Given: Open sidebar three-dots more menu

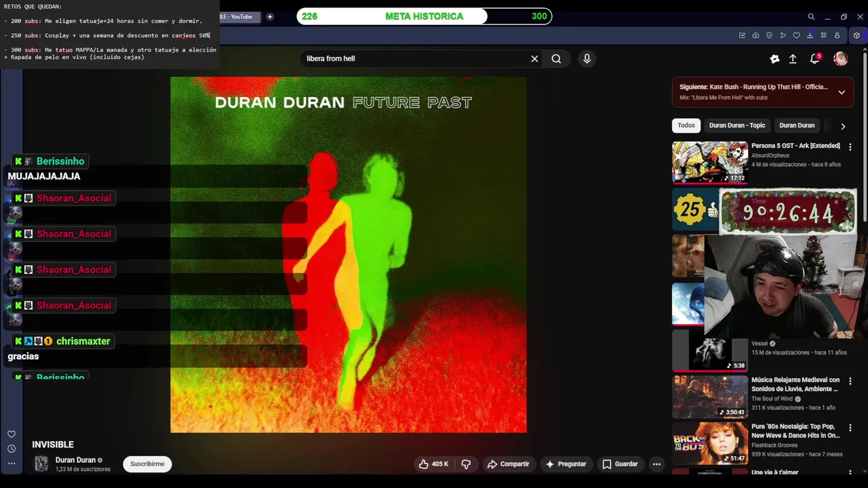Looking at the screenshot, I should (12, 464).
